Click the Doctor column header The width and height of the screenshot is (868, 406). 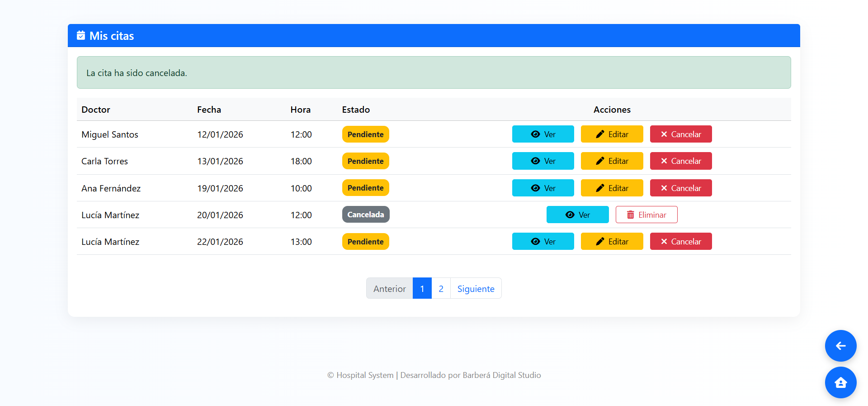[x=96, y=110]
